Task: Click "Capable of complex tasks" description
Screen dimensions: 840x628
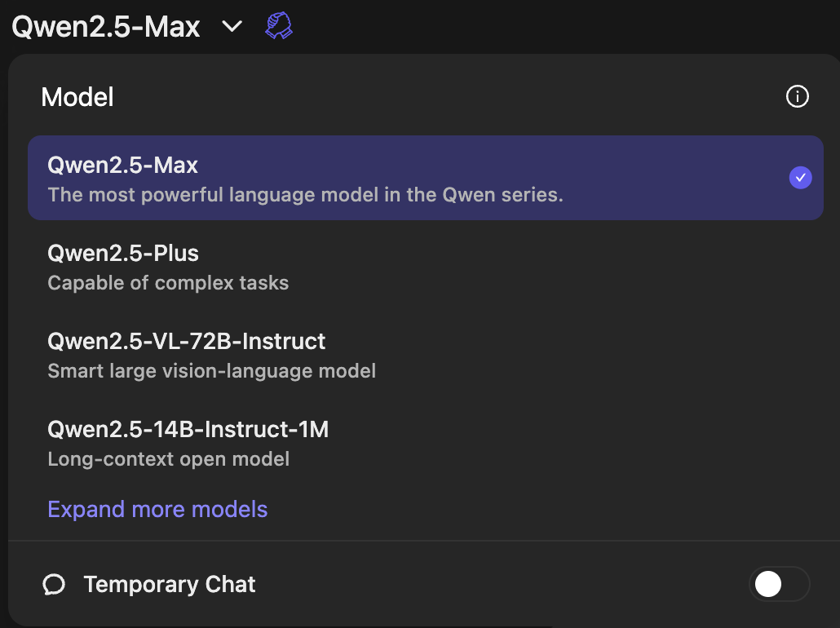Action: point(168,283)
